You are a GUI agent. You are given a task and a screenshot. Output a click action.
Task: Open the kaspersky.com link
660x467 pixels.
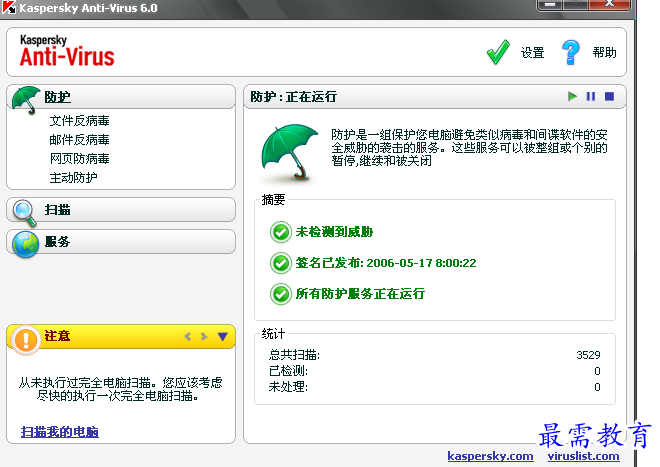(x=490, y=456)
